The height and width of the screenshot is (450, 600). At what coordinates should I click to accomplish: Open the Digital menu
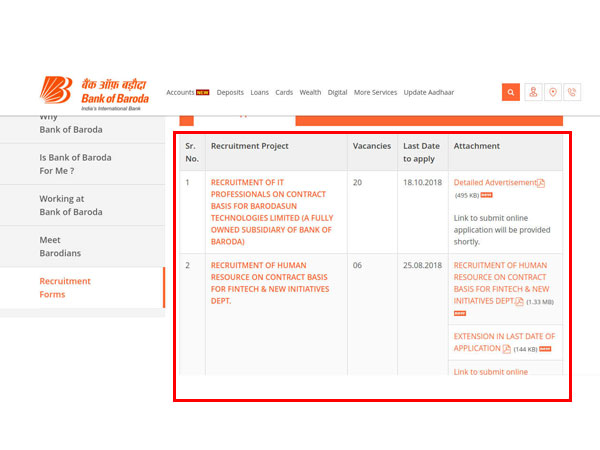tap(338, 92)
